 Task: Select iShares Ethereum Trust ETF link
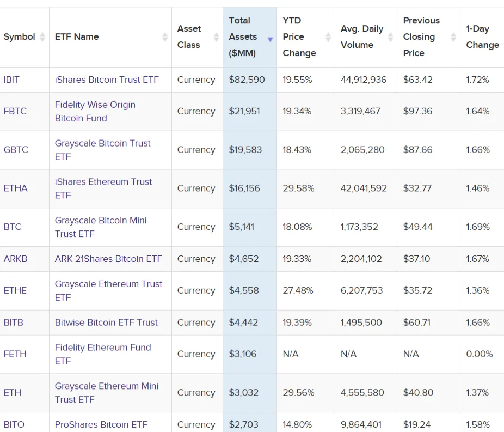tap(103, 188)
